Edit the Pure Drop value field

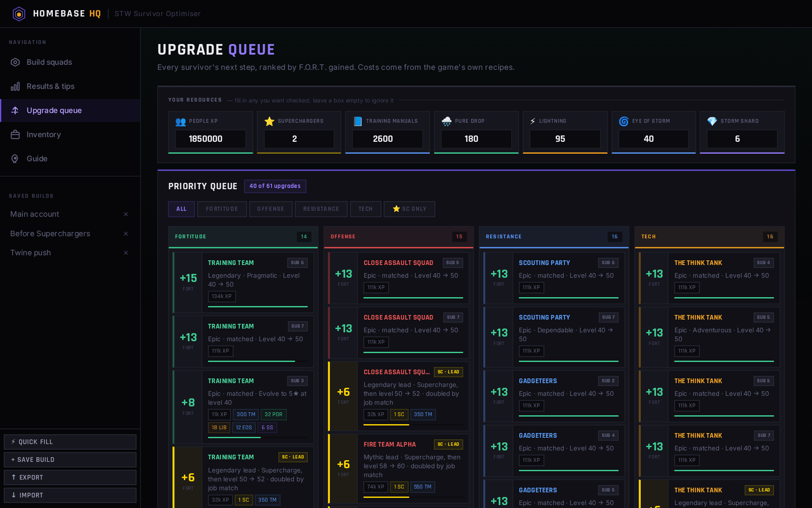(x=476, y=139)
